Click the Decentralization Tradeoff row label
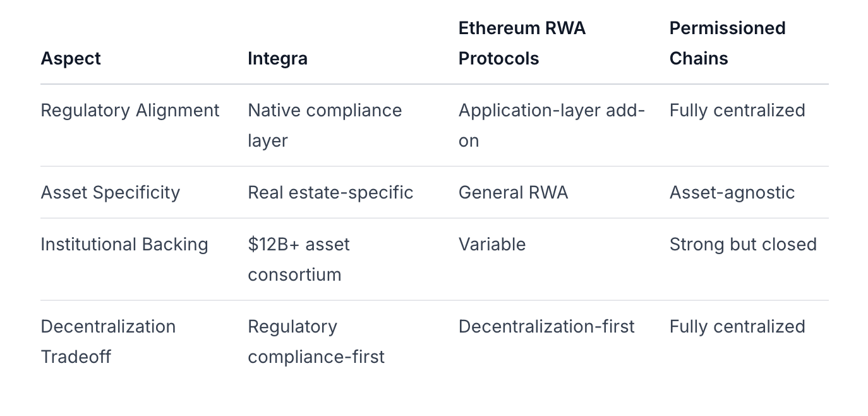The width and height of the screenshot is (868, 416). pos(107,341)
